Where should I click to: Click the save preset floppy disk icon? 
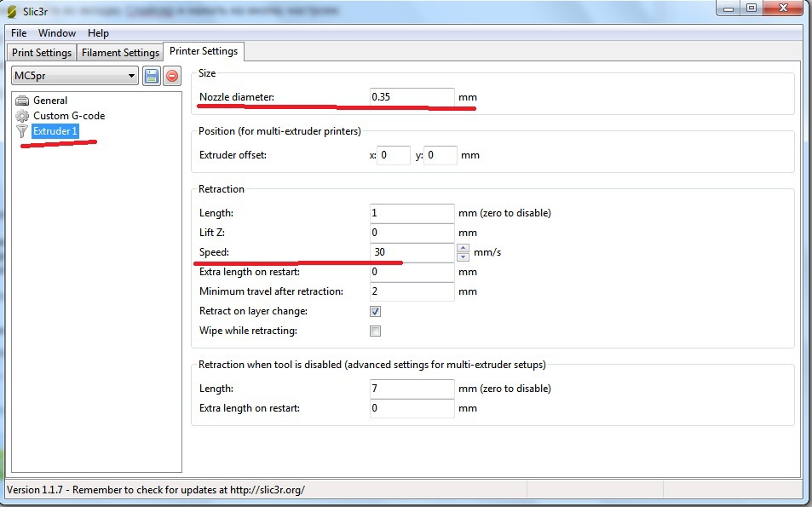click(151, 76)
